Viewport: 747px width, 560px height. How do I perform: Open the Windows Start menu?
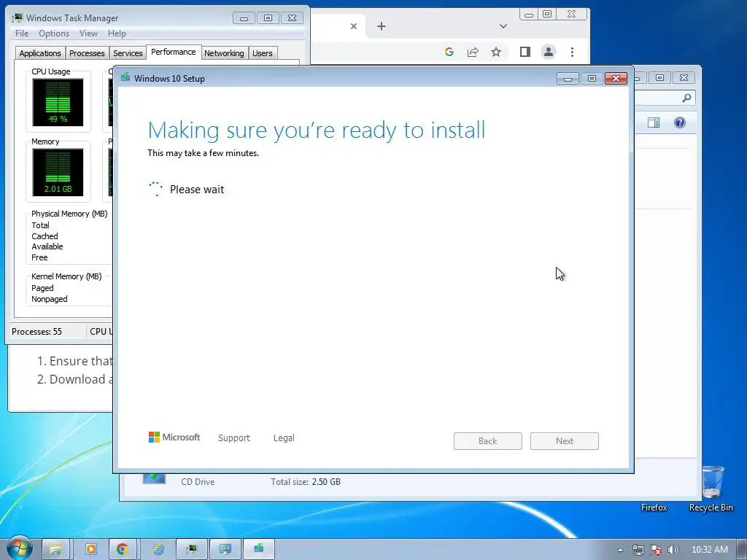(x=20, y=548)
